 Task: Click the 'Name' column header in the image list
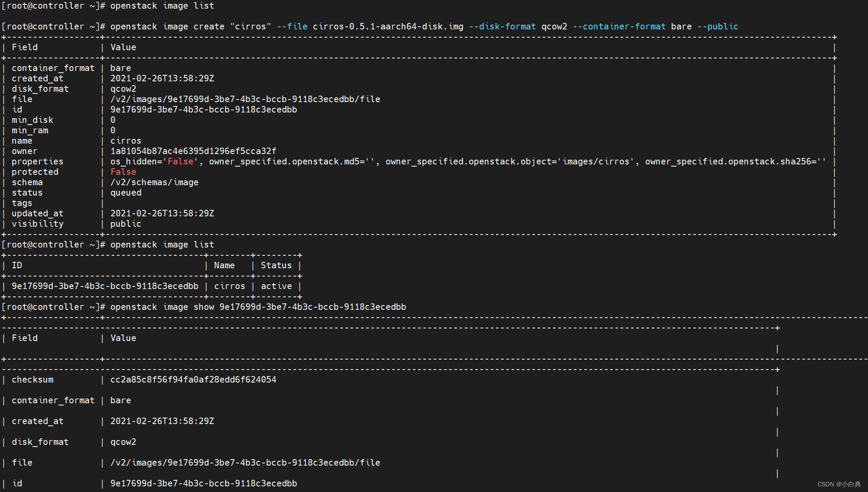225,266
